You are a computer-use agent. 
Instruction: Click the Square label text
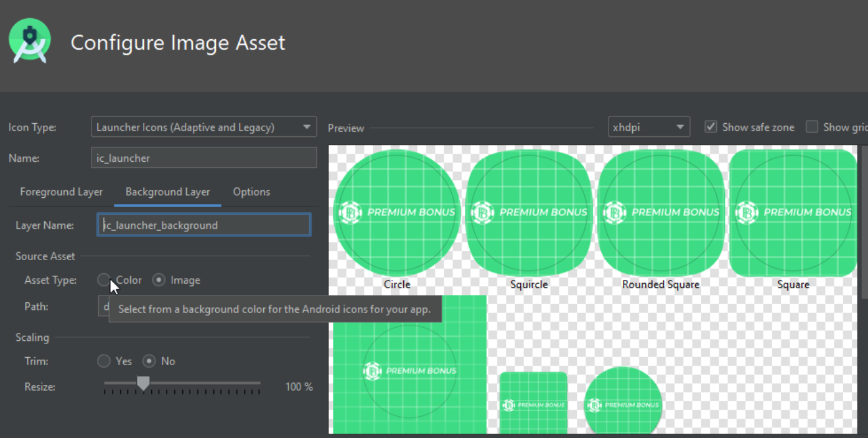click(793, 284)
